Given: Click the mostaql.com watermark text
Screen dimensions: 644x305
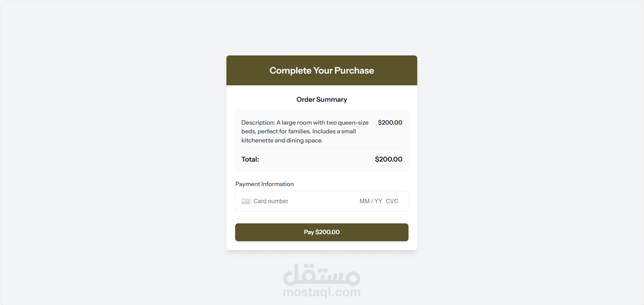Looking at the screenshot, I should click(x=321, y=292).
